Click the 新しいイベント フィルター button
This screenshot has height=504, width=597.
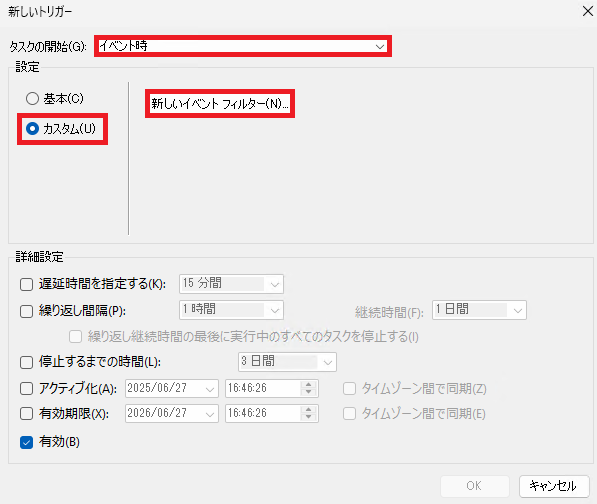point(220,103)
